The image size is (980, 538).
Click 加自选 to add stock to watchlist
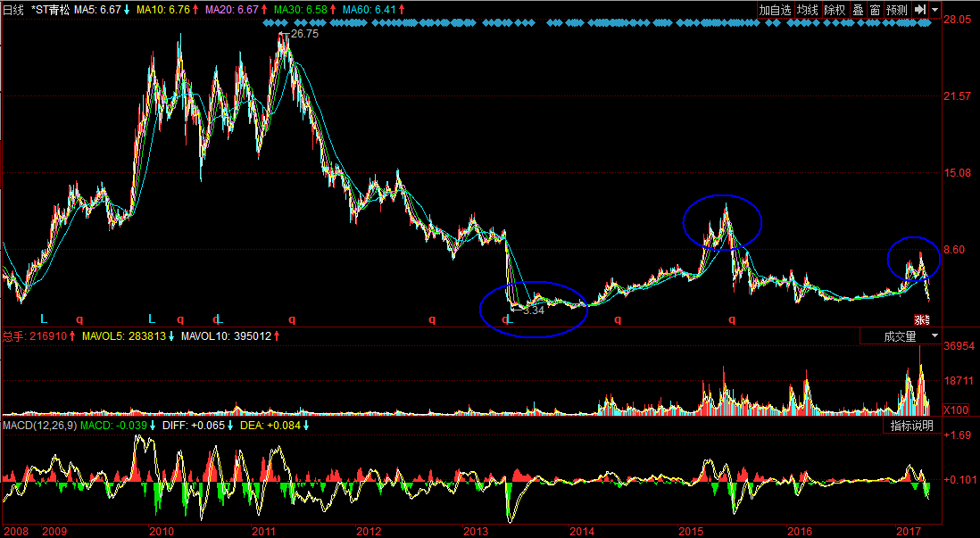coord(775,10)
